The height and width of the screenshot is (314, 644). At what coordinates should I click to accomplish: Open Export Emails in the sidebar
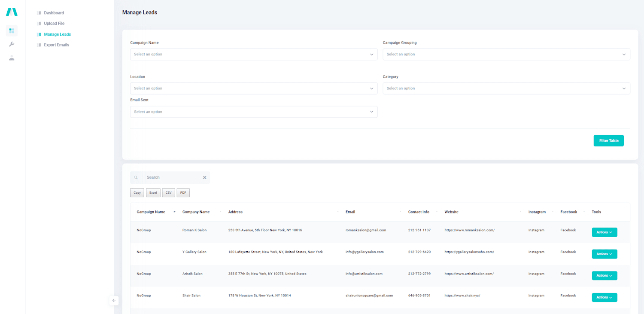(x=57, y=45)
